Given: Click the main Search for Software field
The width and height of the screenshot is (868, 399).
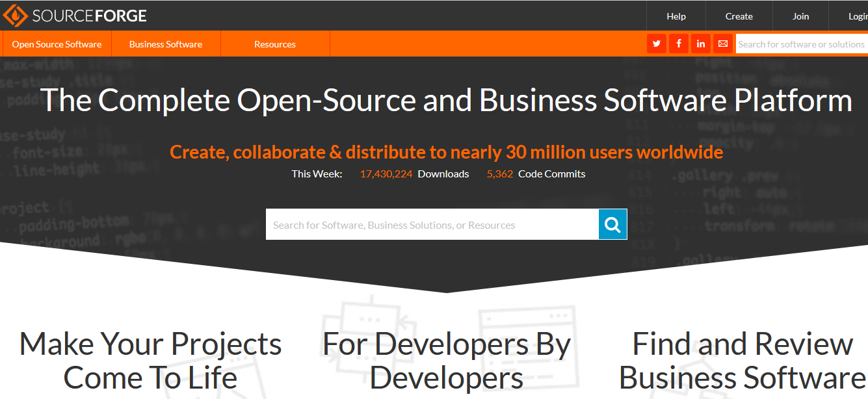Looking at the screenshot, I should (x=432, y=225).
